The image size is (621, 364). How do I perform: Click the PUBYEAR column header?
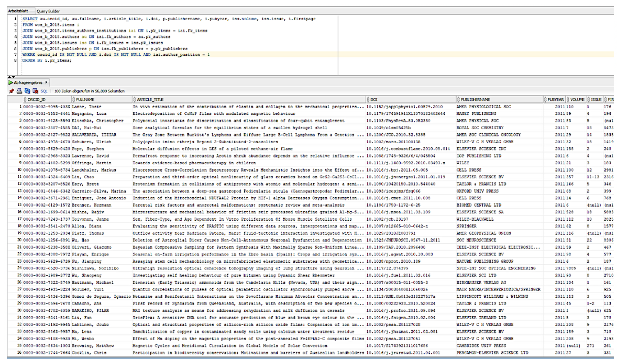555,99
